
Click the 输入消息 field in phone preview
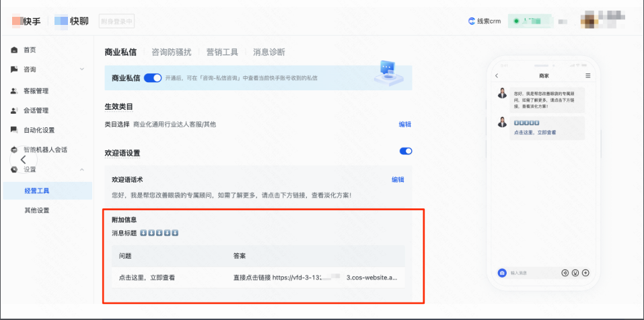click(533, 273)
